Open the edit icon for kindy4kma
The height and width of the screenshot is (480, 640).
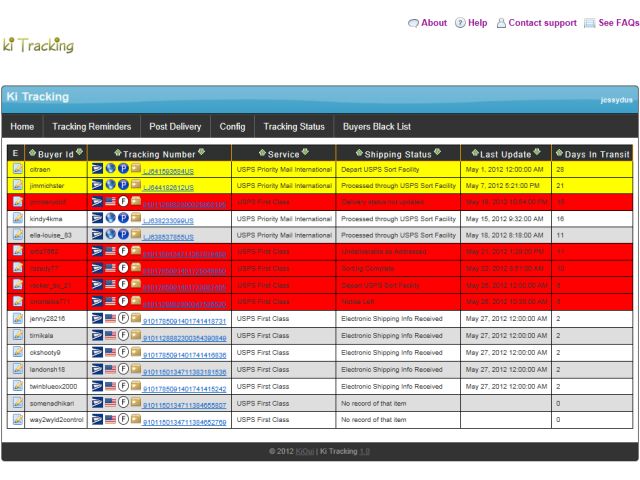pos(18,218)
